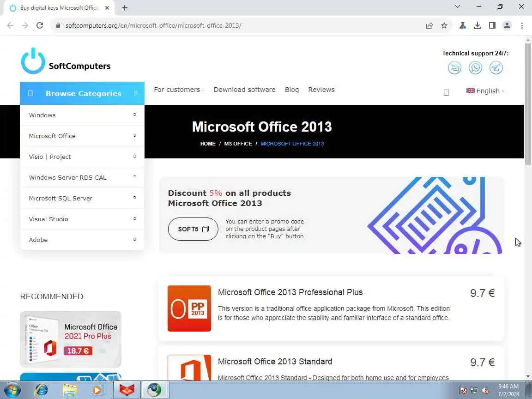The height and width of the screenshot is (399, 532).
Task: Open the Windows Start button
Action: [12, 390]
